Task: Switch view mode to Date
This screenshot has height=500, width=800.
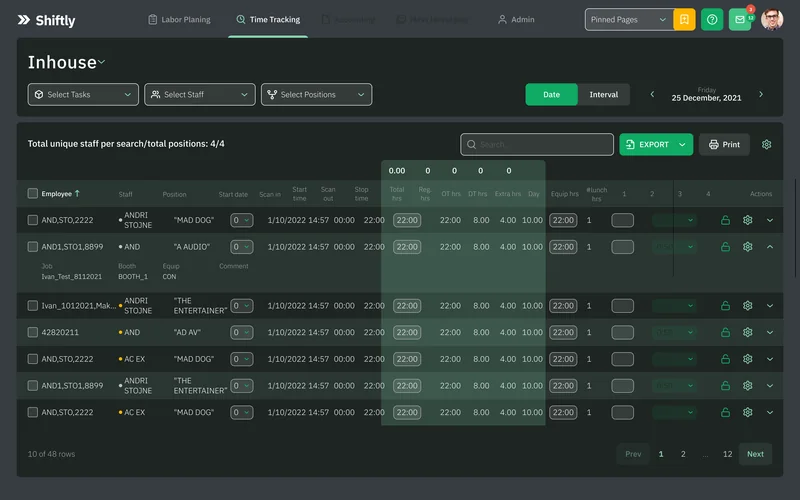Action: (x=551, y=94)
